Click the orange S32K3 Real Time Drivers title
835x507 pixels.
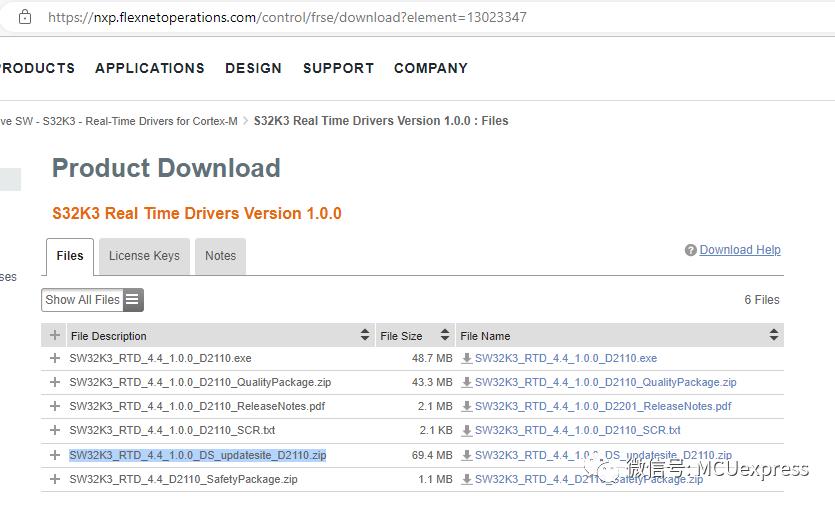(x=197, y=214)
